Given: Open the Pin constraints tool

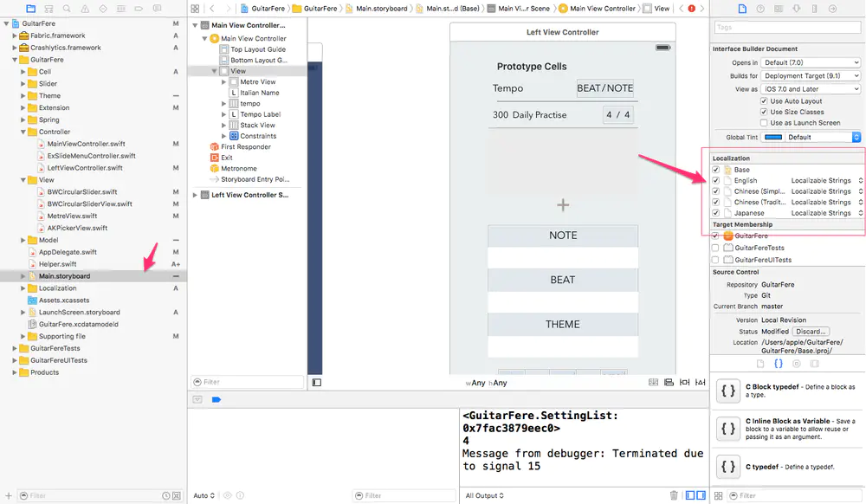Looking at the screenshot, I should click(684, 382).
